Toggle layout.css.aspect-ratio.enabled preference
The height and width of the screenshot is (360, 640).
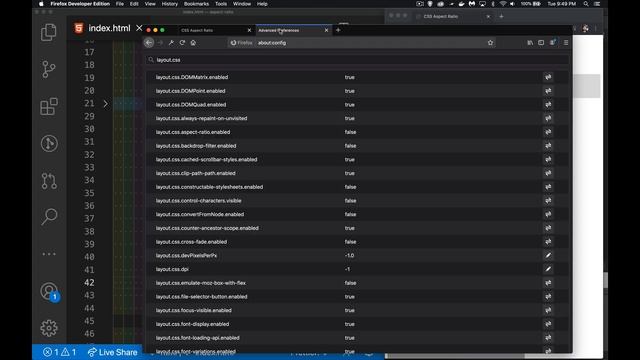[x=548, y=132]
